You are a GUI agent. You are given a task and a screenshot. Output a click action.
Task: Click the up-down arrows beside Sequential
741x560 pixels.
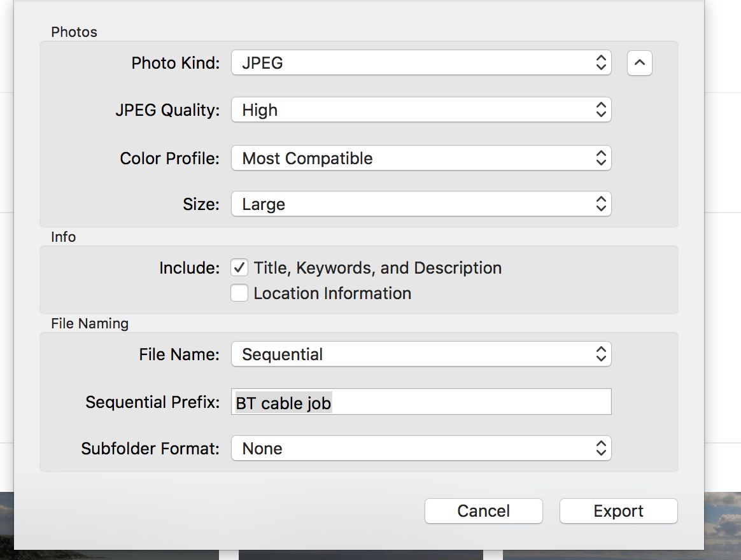pos(600,354)
